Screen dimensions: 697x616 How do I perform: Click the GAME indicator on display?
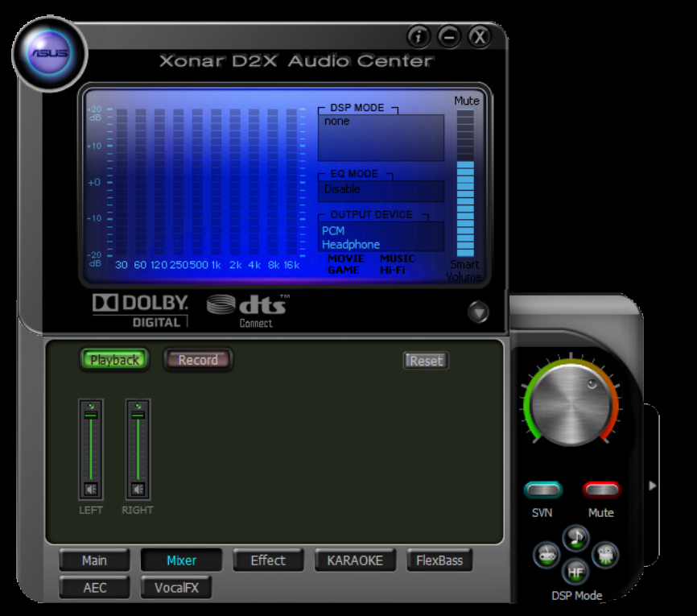point(343,270)
